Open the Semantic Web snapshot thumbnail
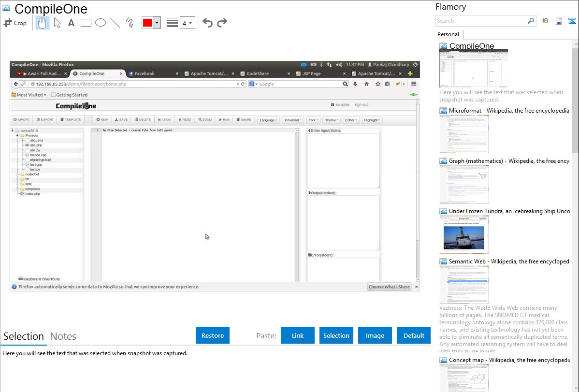This screenshot has height=392, width=579. point(464,285)
